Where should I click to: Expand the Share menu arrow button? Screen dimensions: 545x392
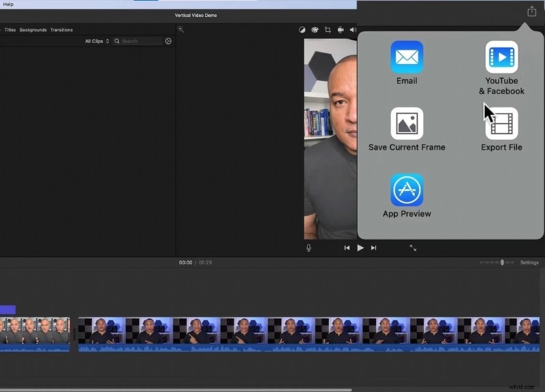531,11
